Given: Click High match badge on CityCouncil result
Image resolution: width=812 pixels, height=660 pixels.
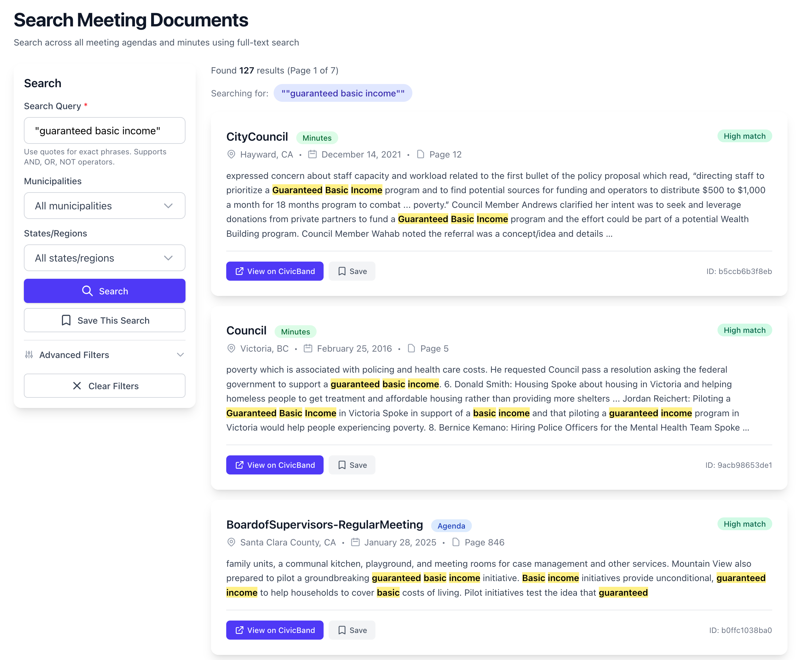Looking at the screenshot, I should (x=744, y=136).
